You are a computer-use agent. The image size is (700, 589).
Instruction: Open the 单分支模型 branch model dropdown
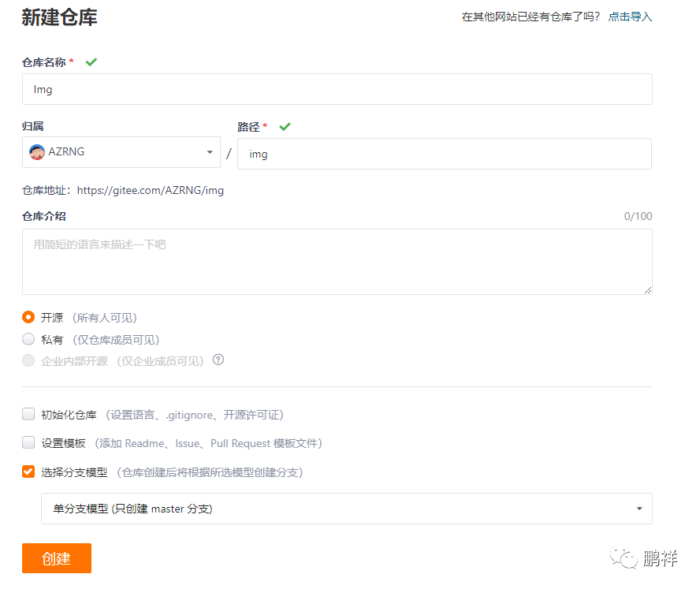pyautogui.click(x=346, y=509)
